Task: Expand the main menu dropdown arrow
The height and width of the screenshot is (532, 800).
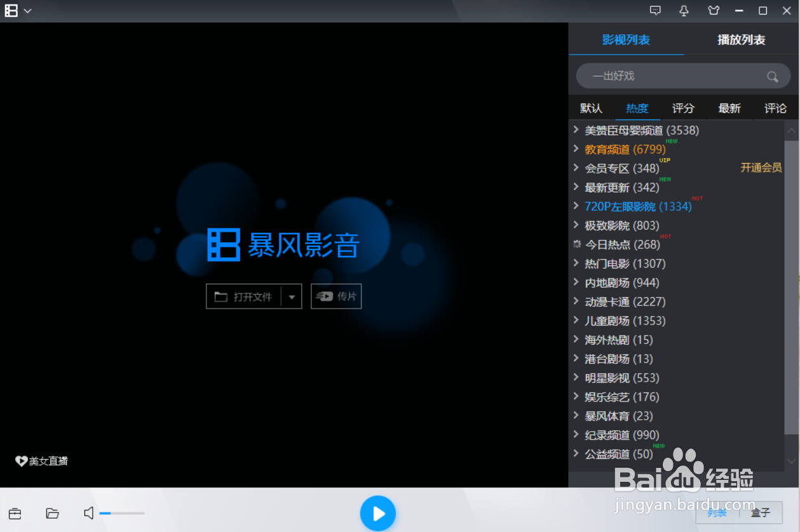Action: coord(27,11)
